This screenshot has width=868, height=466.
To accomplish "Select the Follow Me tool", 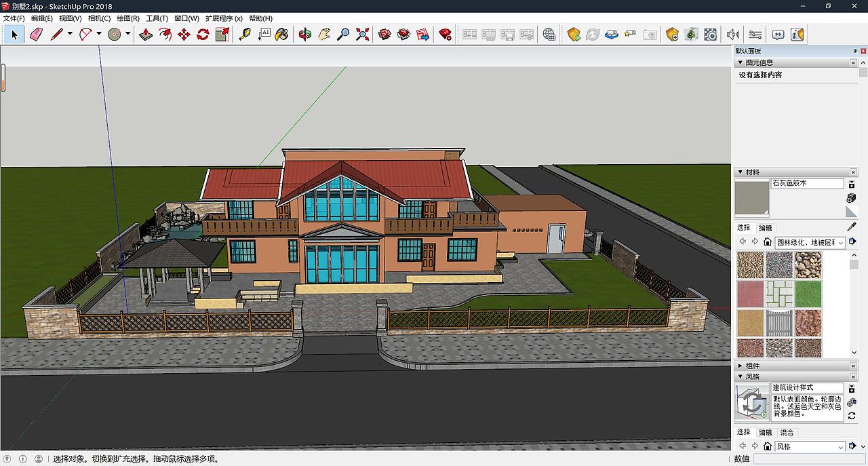I will pos(165,34).
